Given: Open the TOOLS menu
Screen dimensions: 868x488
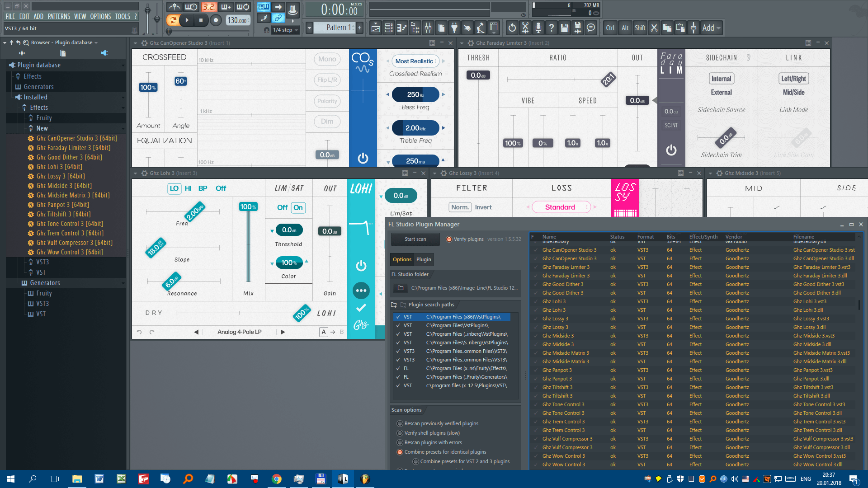Looking at the screenshot, I should click(x=123, y=16).
